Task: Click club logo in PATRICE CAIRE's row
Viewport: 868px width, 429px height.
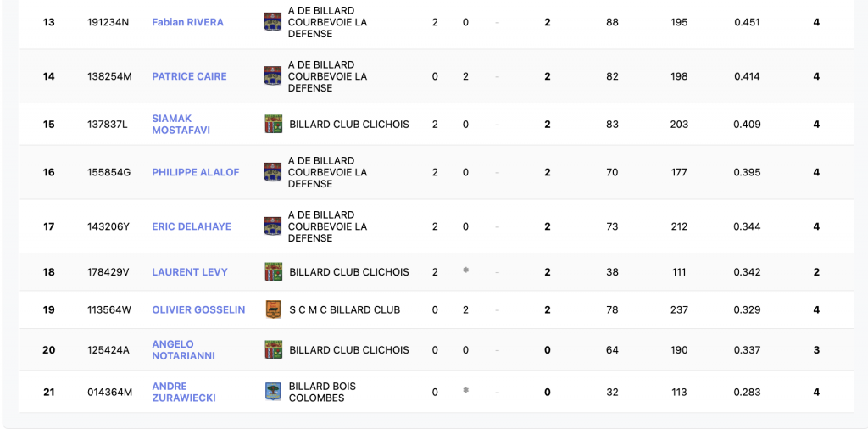Action: pyautogui.click(x=273, y=76)
